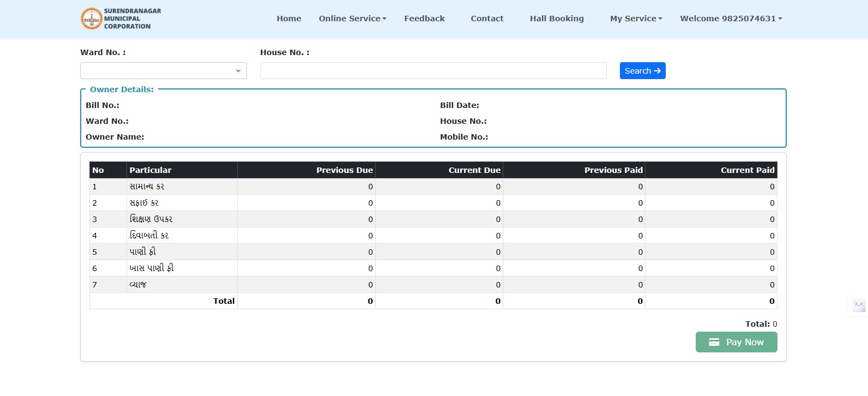Click the House No. label in Owner Details
The height and width of the screenshot is (396, 868).
pos(463,121)
